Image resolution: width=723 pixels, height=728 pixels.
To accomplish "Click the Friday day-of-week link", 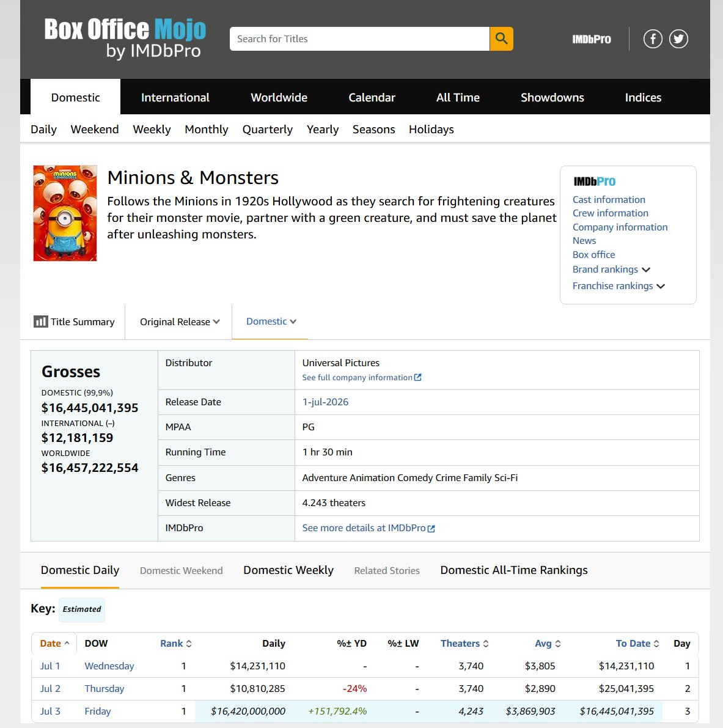I will [x=98, y=711].
